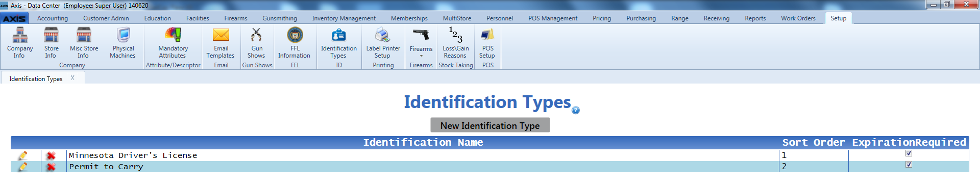This screenshot has height=186, width=980.
Task: Open the Range ribbon tab
Action: pos(680,18)
